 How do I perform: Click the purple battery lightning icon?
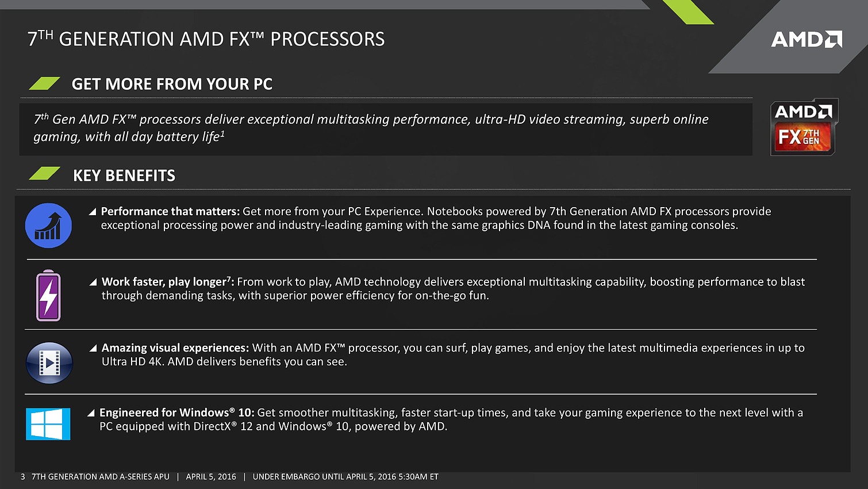pyautogui.click(x=48, y=296)
